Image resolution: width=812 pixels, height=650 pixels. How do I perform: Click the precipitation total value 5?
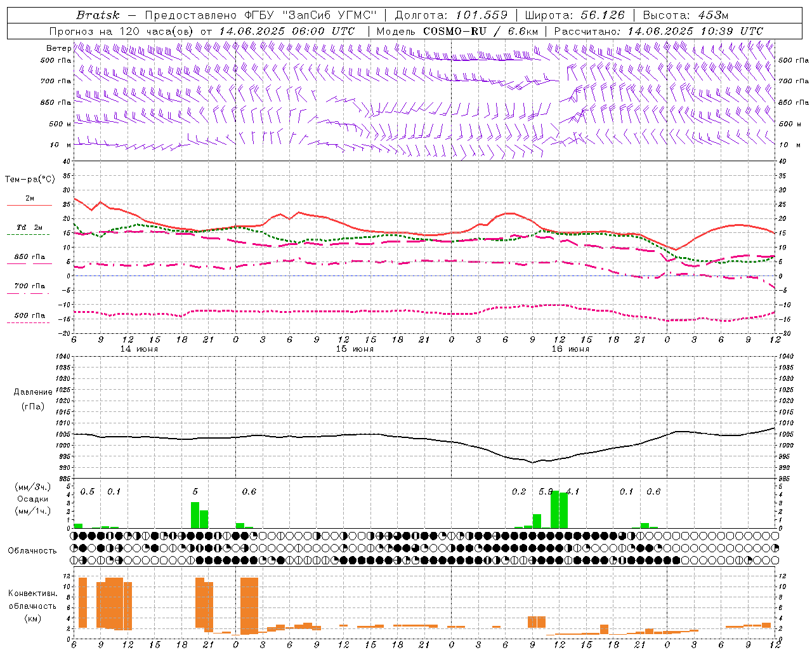(195, 491)
